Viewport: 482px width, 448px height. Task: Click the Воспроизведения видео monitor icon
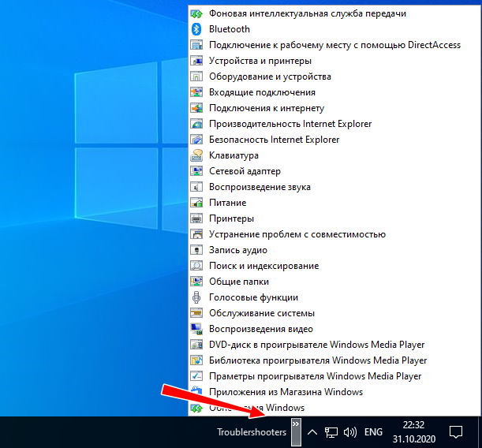click(x=196, y=329)
